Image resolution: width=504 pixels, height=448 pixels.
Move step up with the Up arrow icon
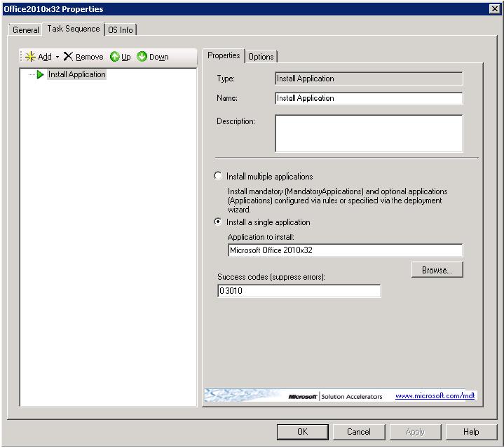tap(114, 57)
